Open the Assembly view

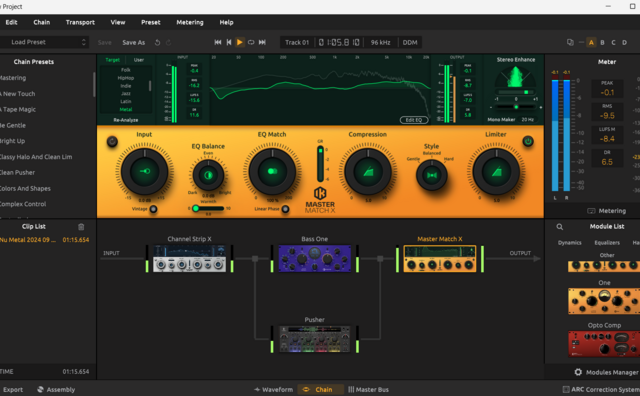(x=56, y=389)
